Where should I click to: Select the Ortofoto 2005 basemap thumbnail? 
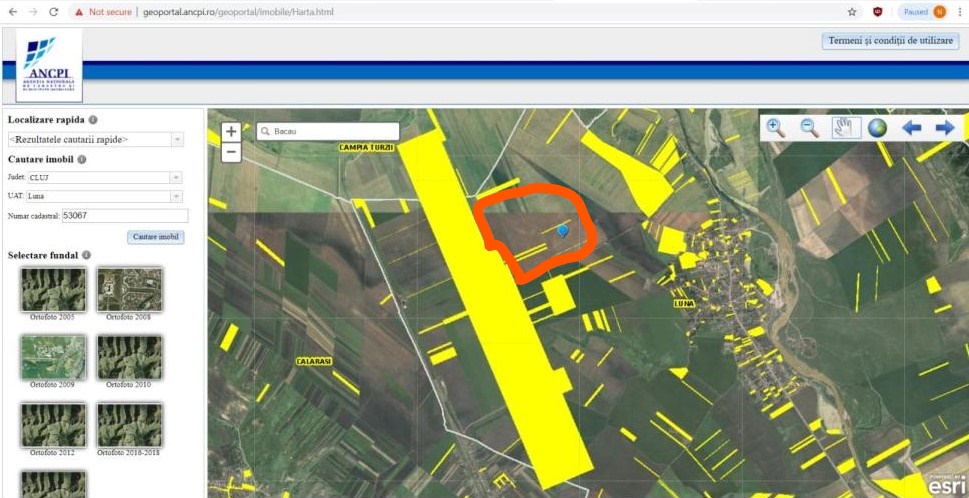point(53,290)
